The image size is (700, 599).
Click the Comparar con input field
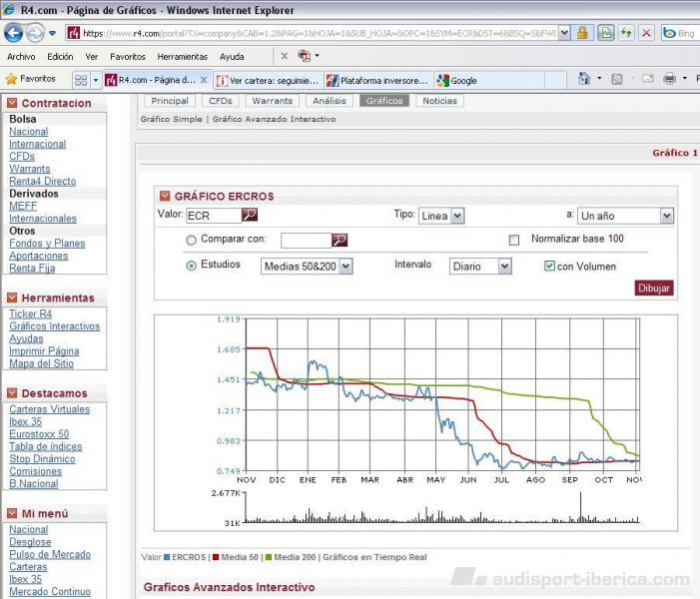(x=307, y=241)
